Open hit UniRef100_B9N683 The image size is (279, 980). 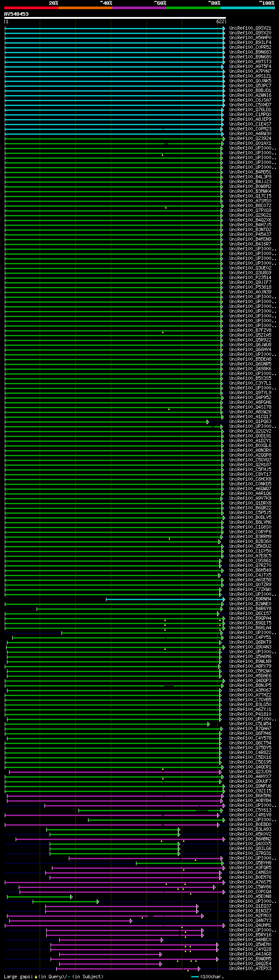click(x=250, y=52)
